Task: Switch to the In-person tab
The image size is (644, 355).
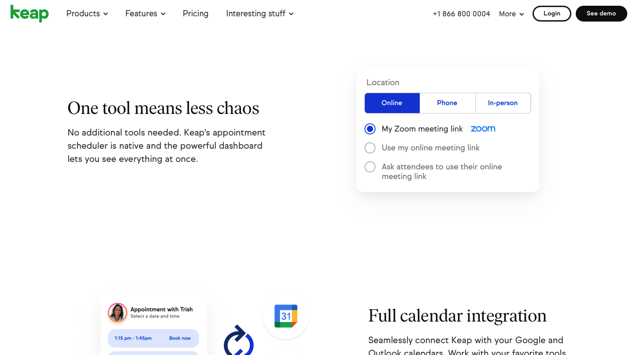Action: 503,103
